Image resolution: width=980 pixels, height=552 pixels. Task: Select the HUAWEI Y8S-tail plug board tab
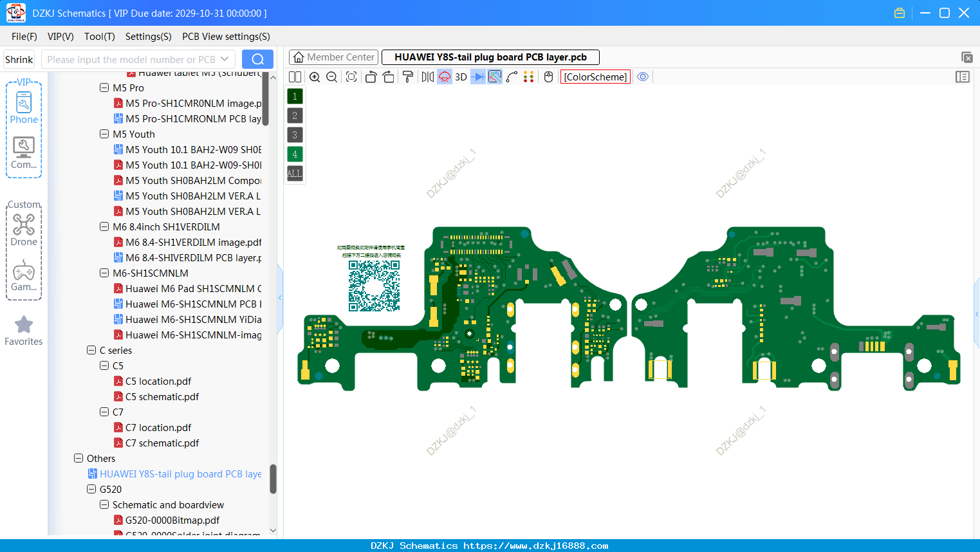(x=490, y=57)
